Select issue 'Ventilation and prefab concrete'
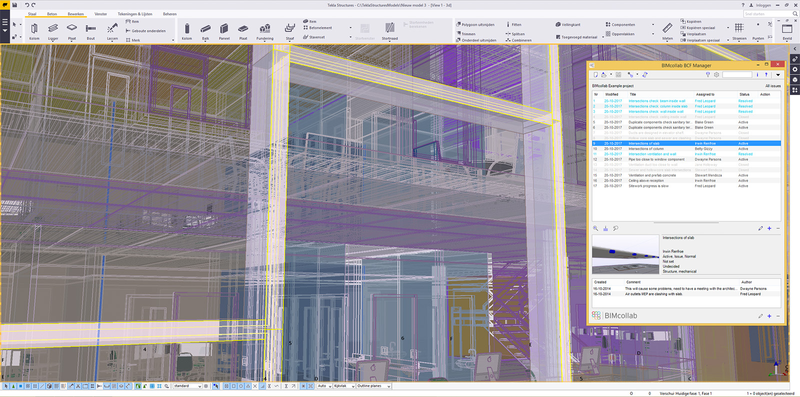This screenshot has height=397, width=800. [686, 175]
